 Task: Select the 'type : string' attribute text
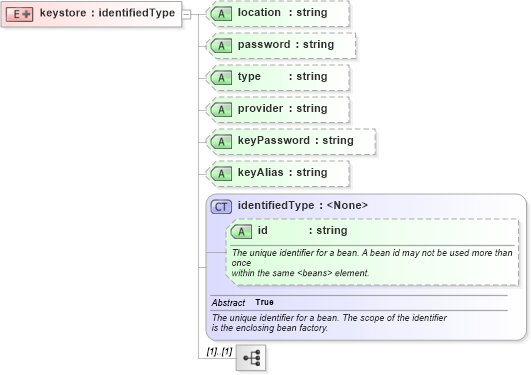282,77
